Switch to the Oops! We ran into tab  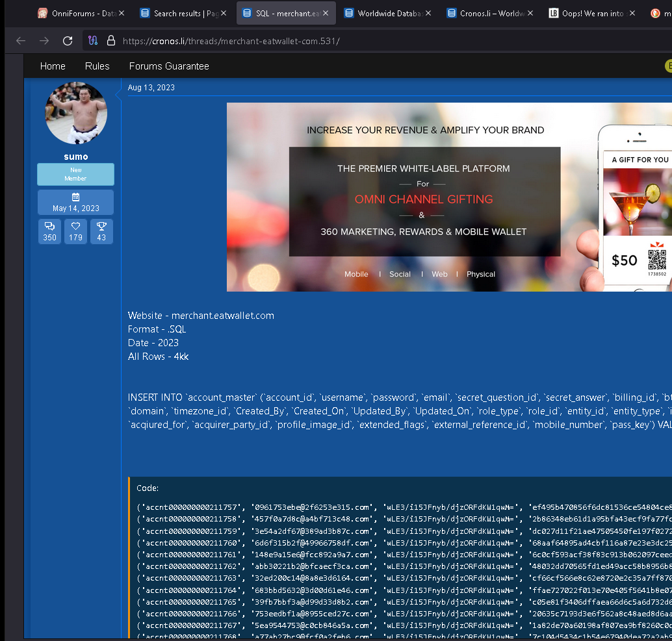pos(592,13)
